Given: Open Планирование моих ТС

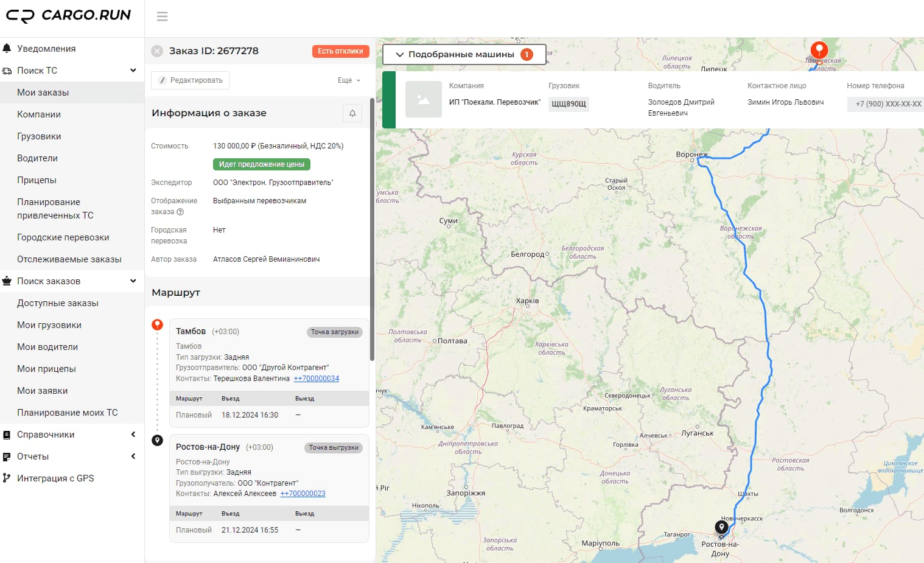Looking at the screenshot, I should tap(72, 413).
